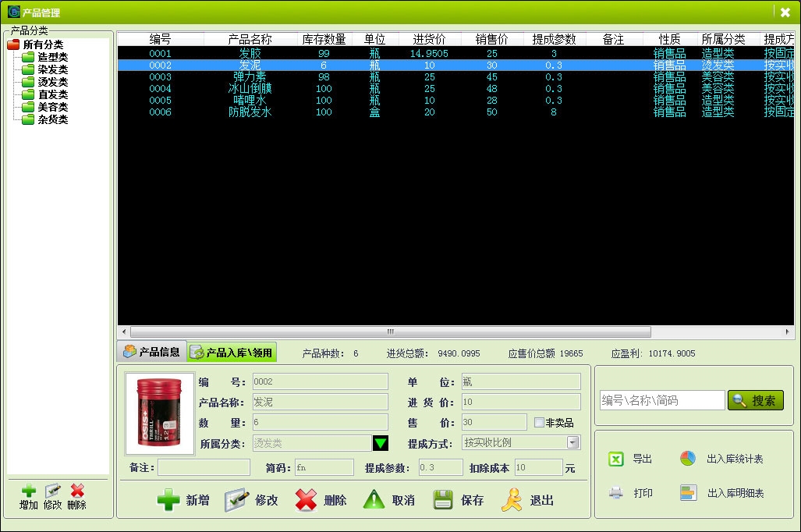Viewport: 801px width, 532px height.
Task: Click the green arrow beside 所属分类
Action: (381, 444)
